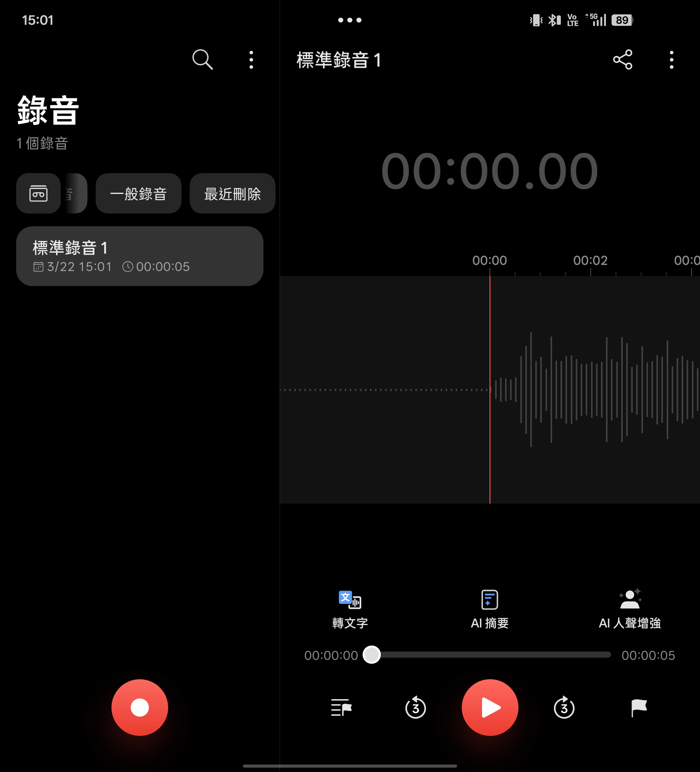
Task: Tap the search icon in recordings list
Action: [x=202, y=59]
